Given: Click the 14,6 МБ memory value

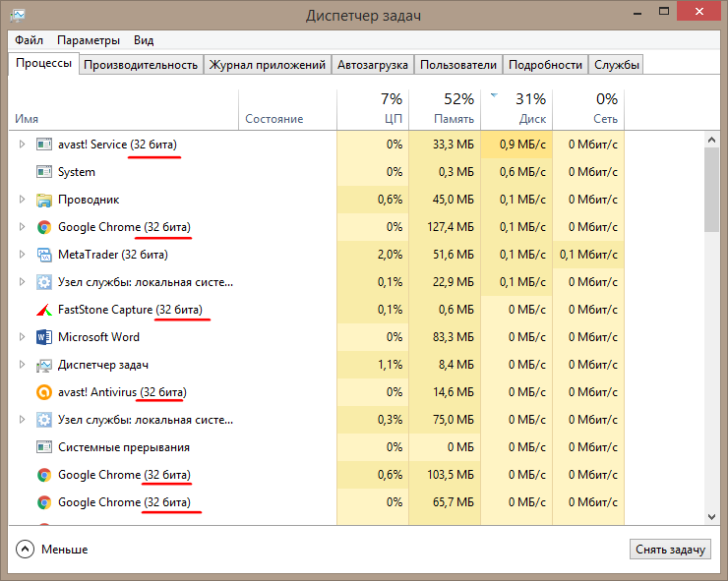Looking at the screenshot, I should click(x=454, y=392).
